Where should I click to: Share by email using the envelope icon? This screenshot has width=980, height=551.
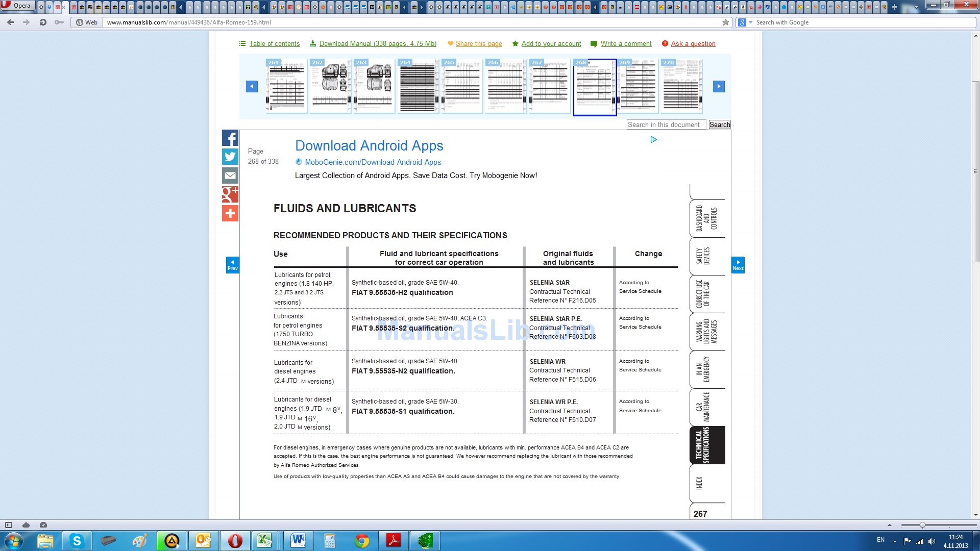coord(230,176)
